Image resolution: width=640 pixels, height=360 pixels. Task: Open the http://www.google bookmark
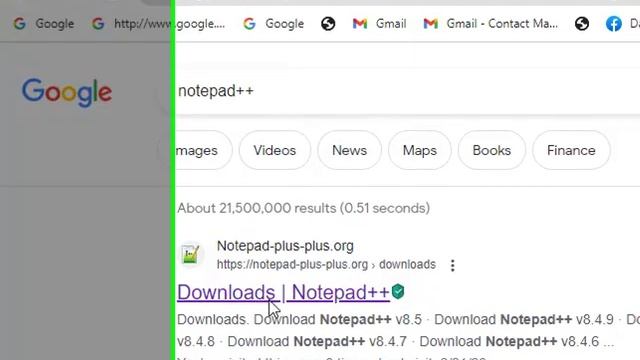158,24
